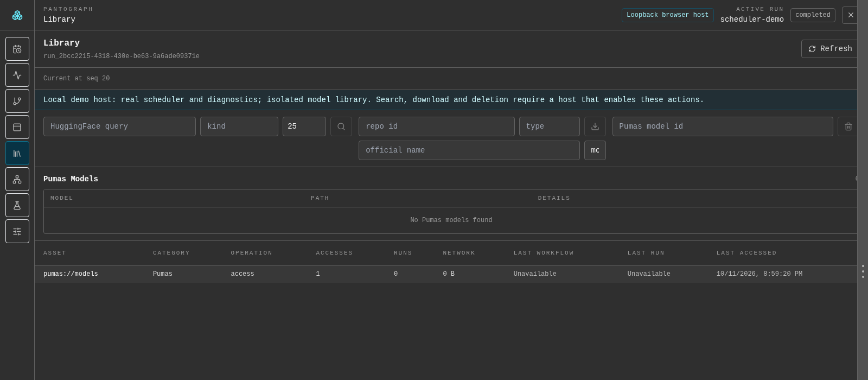Click the LAST RUN column header

click(646, 253)
